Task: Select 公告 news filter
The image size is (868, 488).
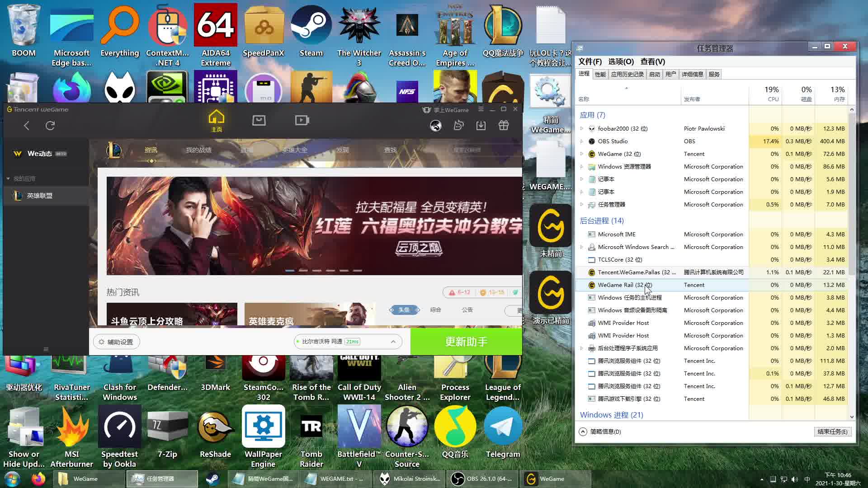Action: coord(467,310)
